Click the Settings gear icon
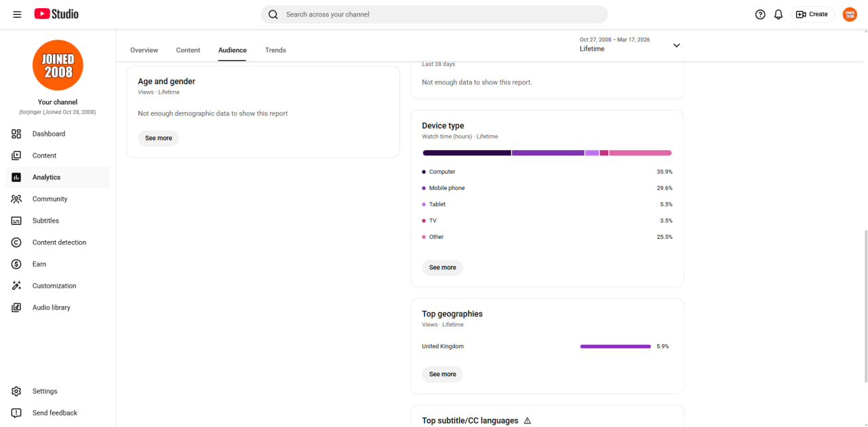868x427 pixels. (16, 391)
